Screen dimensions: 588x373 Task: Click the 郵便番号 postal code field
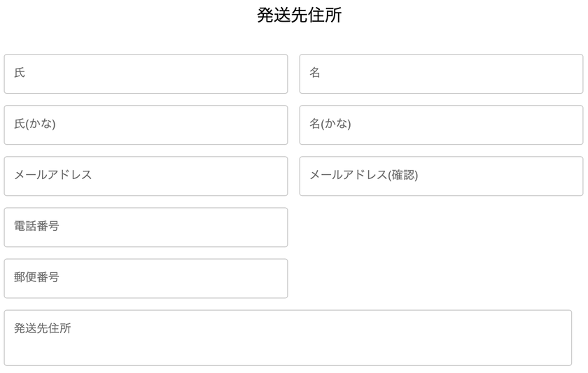(x=146, y=279)
